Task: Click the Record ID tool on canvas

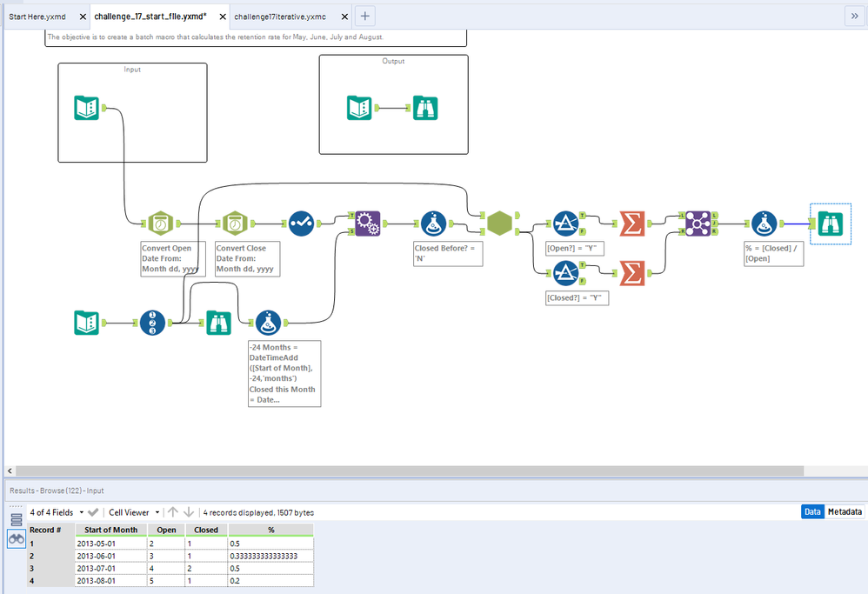Action: click(152, 323)
